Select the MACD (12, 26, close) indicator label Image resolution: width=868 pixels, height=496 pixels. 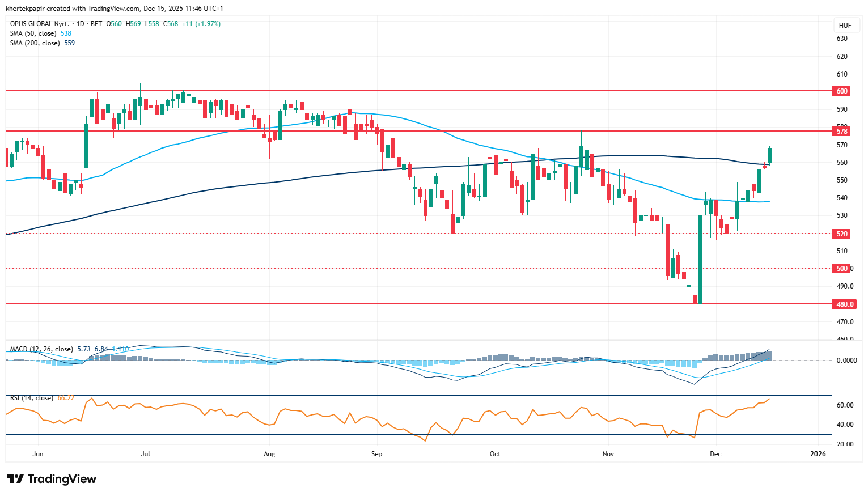pyautogui.click(x=41, y=349)
